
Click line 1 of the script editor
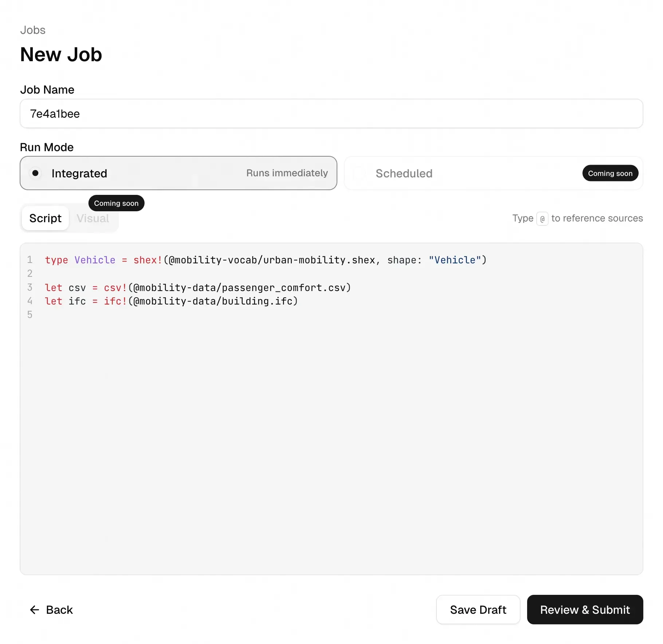[x=265, y=260]
